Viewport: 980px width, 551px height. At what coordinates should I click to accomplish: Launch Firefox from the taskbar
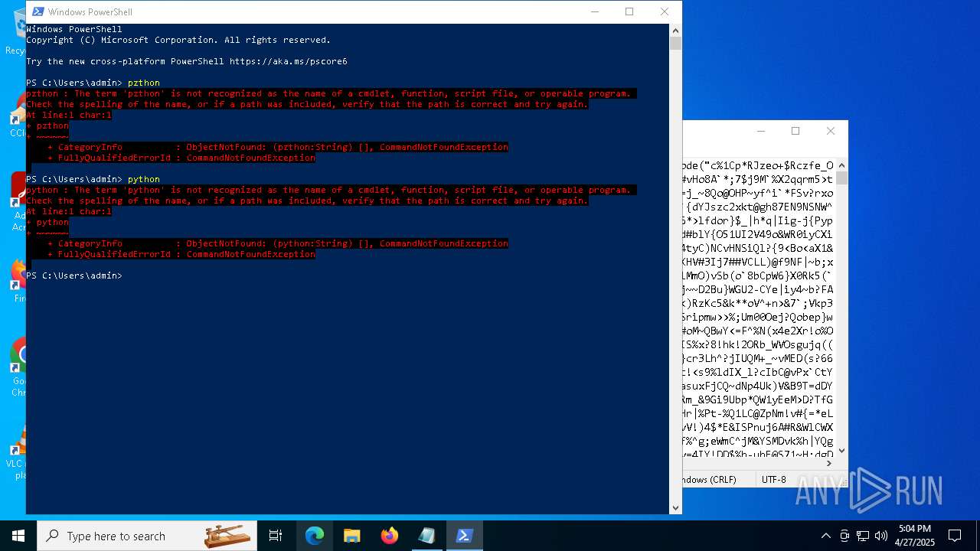pyautogui.click(x=390, y=536)
